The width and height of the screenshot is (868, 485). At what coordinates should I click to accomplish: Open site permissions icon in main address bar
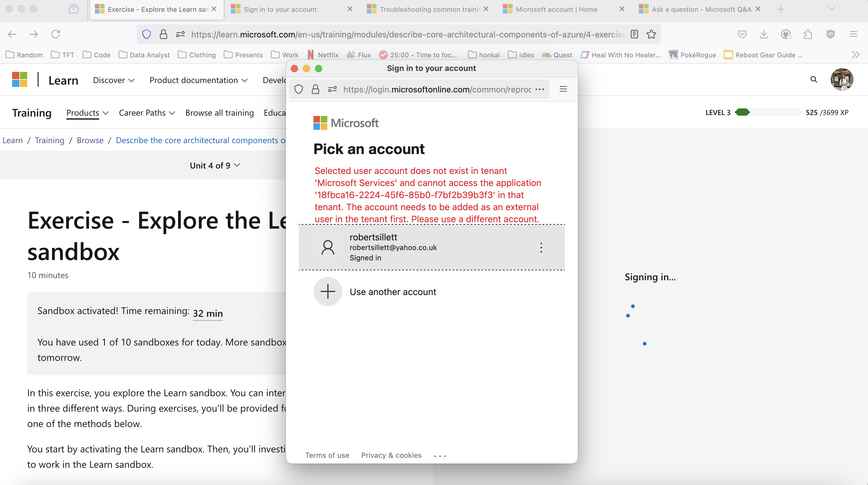181,34
